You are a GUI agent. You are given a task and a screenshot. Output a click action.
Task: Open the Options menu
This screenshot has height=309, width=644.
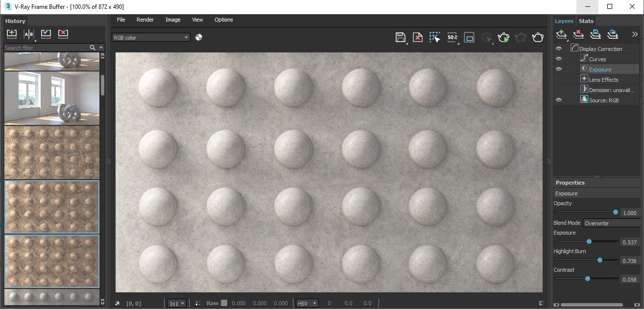click(224, 20)
